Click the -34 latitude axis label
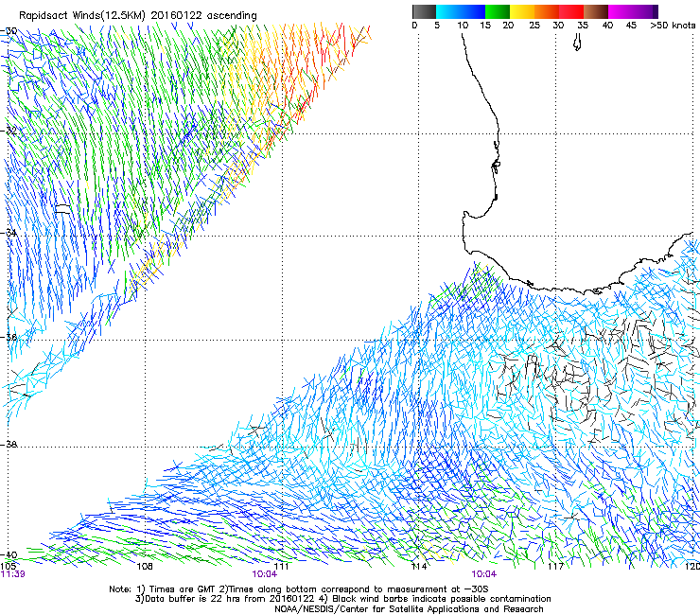The height and width of the screenshot is (615, 700). point(9,233)
